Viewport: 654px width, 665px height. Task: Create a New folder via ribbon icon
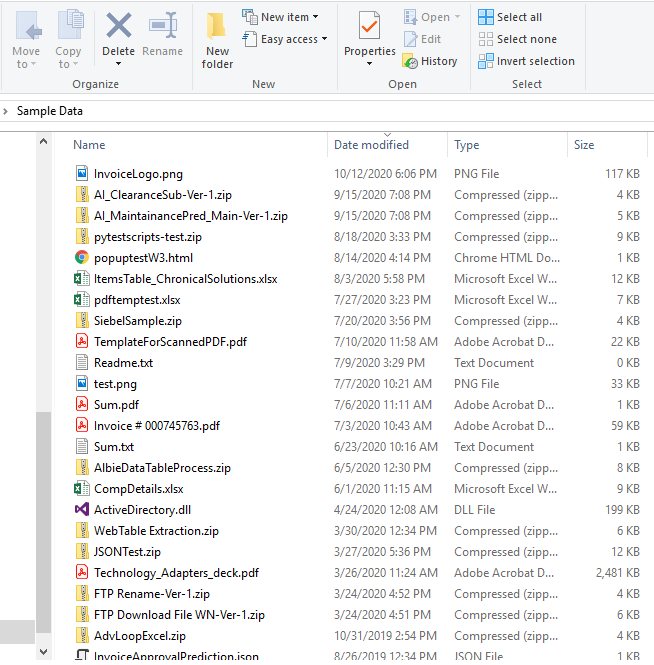pyautogui.click(x=217, y=40)
